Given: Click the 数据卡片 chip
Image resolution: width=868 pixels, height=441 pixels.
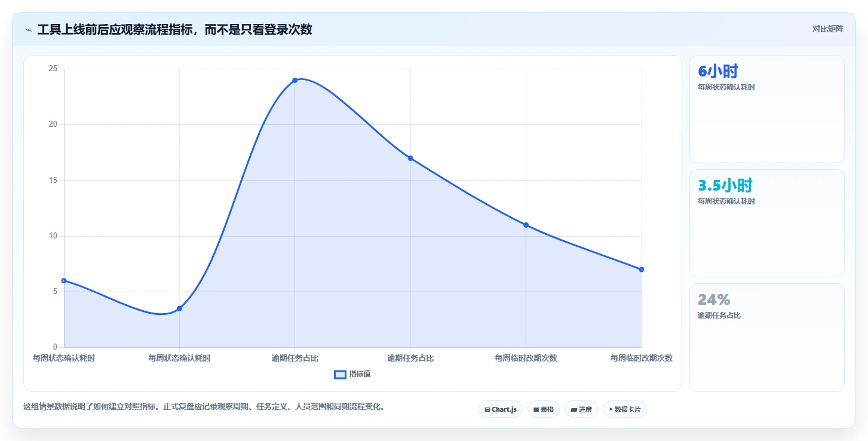Looking at the screenshot, I should (625, 409).
